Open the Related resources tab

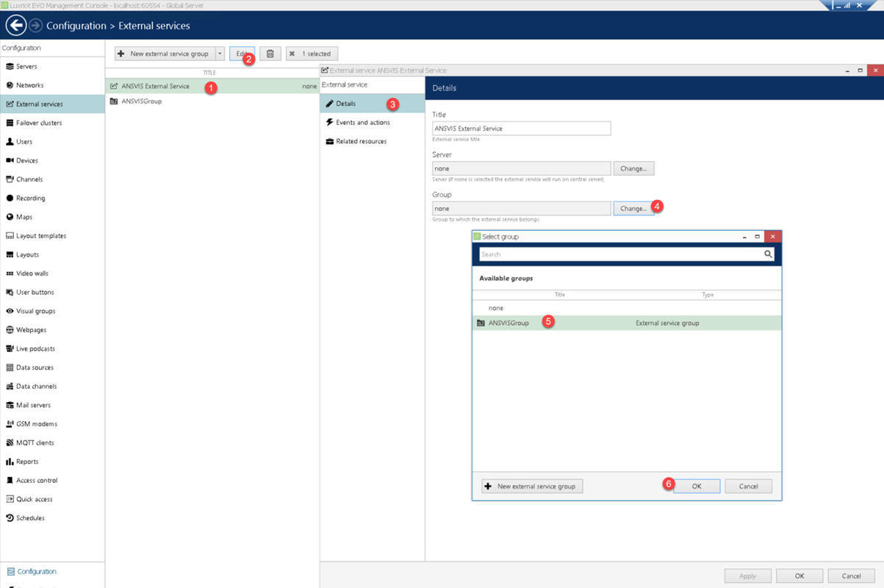(x=361, y=141)
